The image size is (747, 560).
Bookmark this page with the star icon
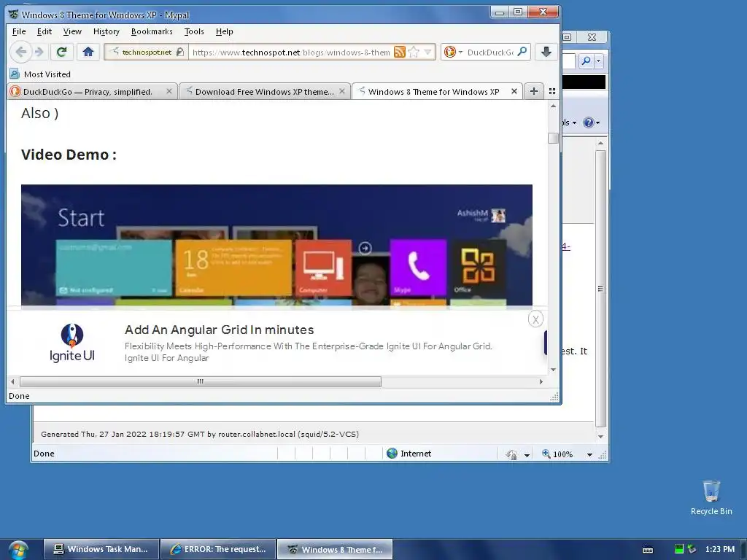[414, 52]
